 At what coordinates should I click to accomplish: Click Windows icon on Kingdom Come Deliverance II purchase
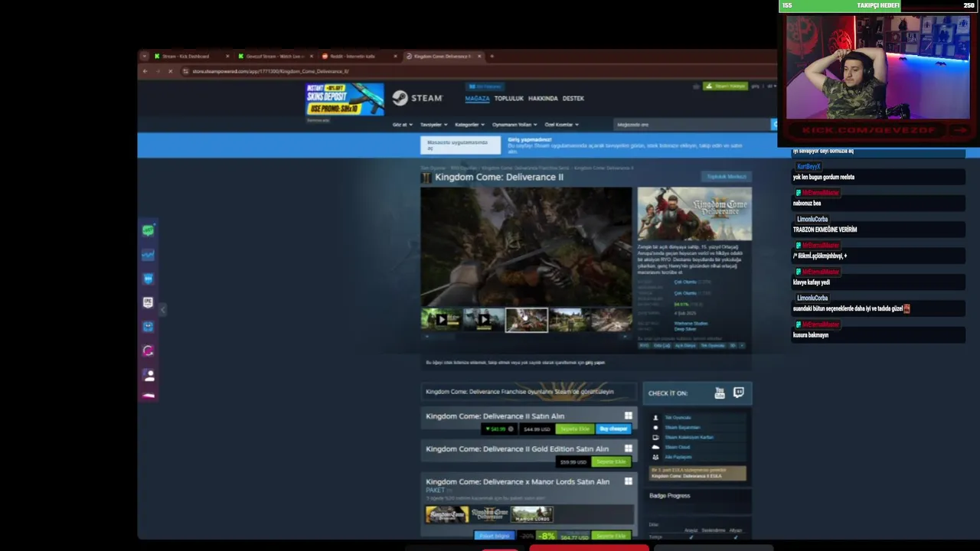click(x=628, y=416)
